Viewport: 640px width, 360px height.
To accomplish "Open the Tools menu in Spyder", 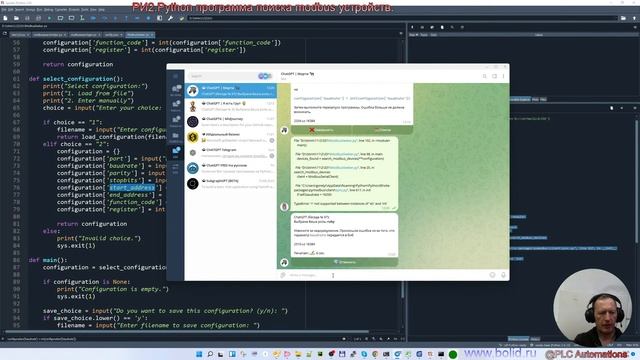I will (x=84, y=9).
